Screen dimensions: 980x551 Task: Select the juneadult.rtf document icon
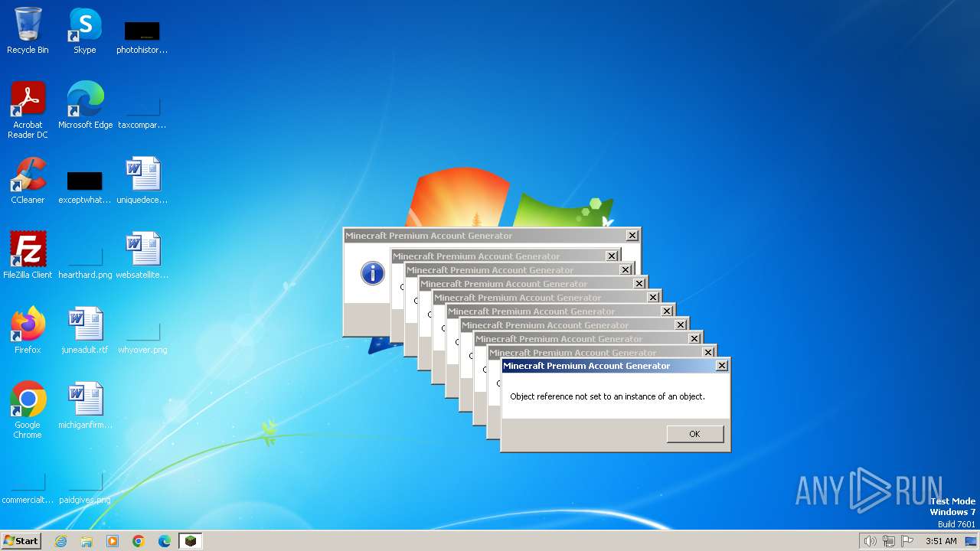(x=85, y=331)
